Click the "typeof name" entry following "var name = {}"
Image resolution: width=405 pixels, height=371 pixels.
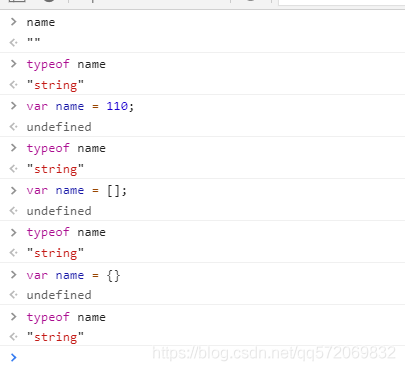(66, 317)
